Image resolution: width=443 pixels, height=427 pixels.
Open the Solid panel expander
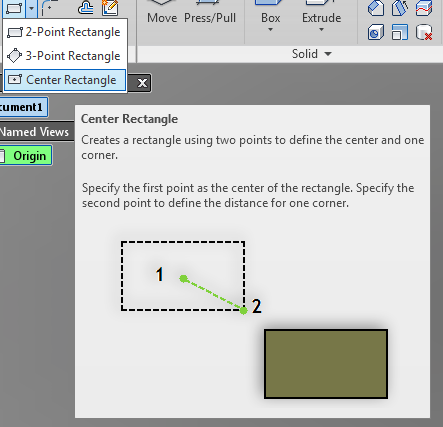pyautogui.click(x=328, y=54)
